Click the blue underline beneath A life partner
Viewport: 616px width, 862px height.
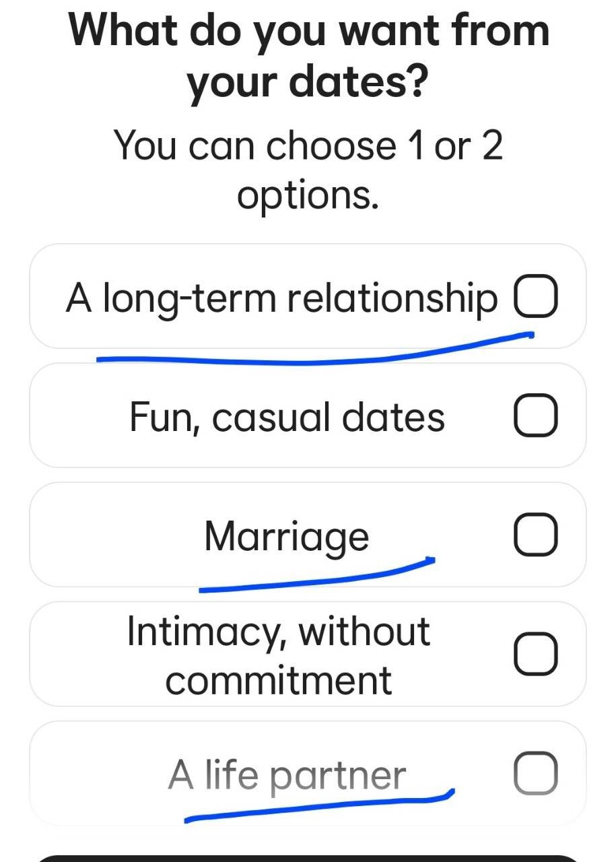tap(319, 806)
